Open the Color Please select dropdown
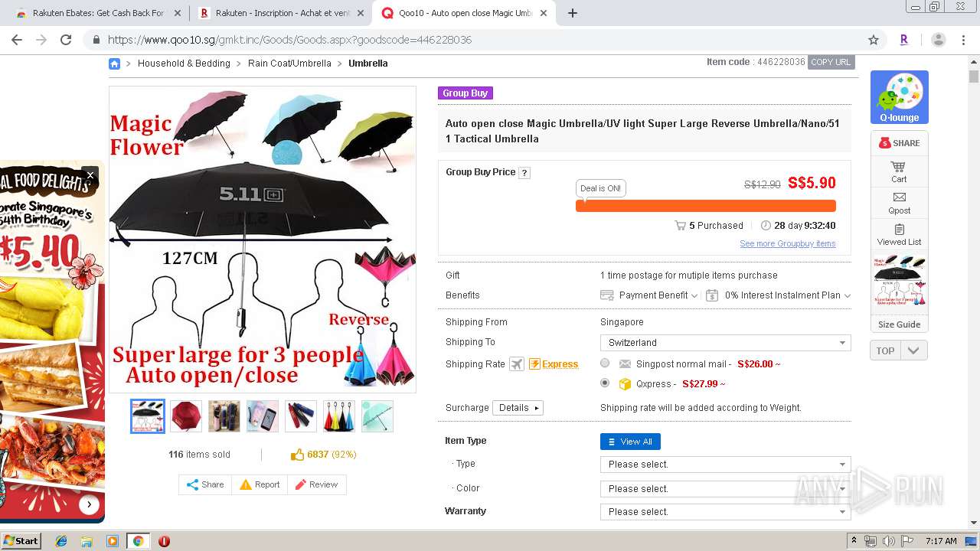The width and height of the screenshot is (980, 551). click(x=725, y=489)
